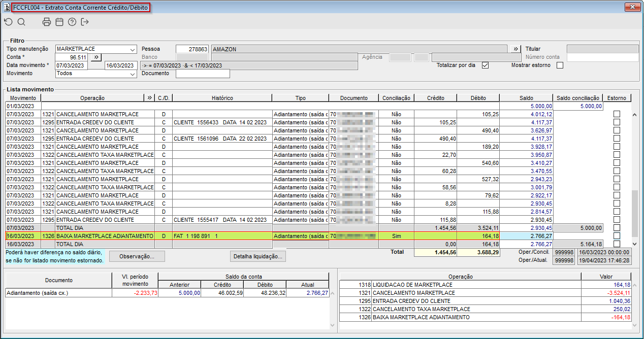Image resolution: width=644 pixels, height=339 pixels.
Task: Click the Pessoa lookup double-arrow next to AMAZON
Action: (x=516, y=49)
